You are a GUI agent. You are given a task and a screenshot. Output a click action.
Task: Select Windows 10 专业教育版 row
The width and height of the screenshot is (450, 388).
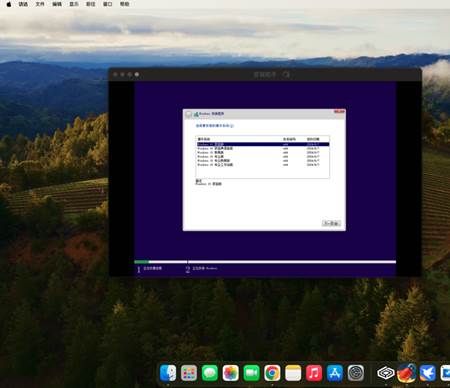pyautogui.click(x=263, y=160)
